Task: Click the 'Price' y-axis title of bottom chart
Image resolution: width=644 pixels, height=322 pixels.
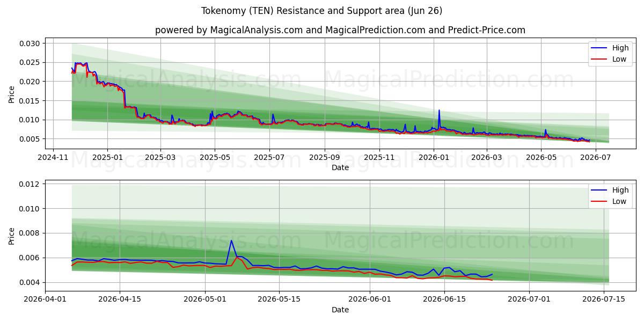Action: click(x=12, y=236)
